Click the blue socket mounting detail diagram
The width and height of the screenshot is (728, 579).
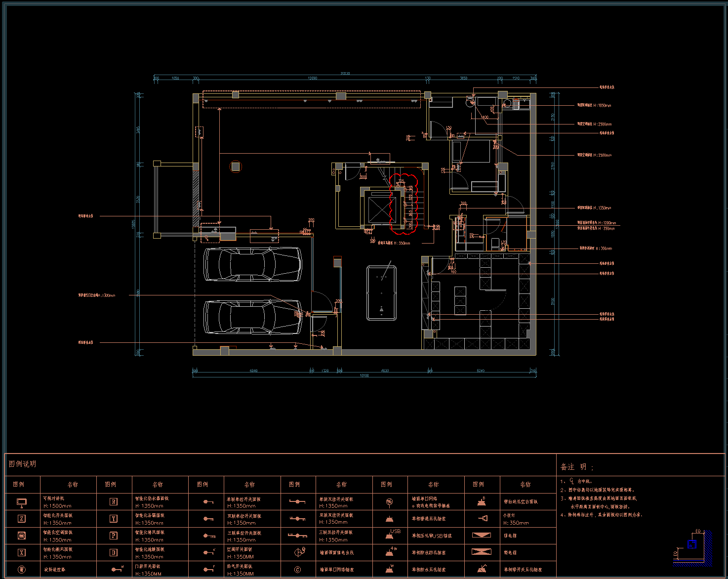tap(693, 548)
